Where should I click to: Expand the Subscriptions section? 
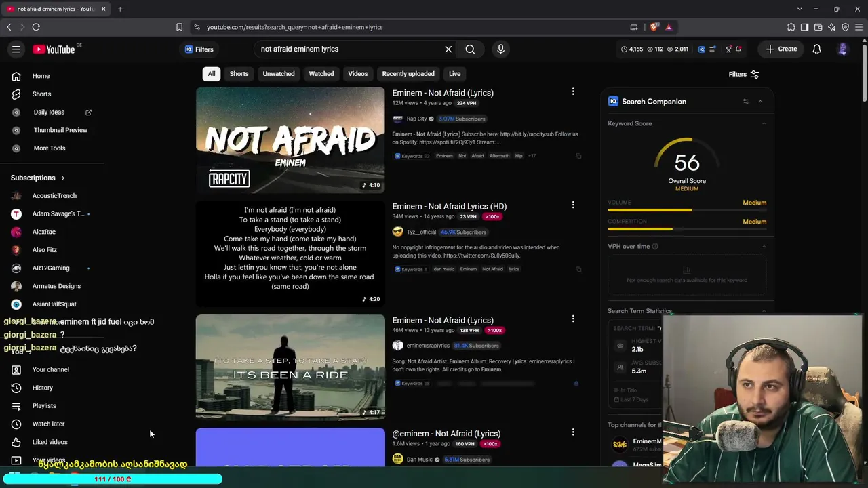(62, 178)
